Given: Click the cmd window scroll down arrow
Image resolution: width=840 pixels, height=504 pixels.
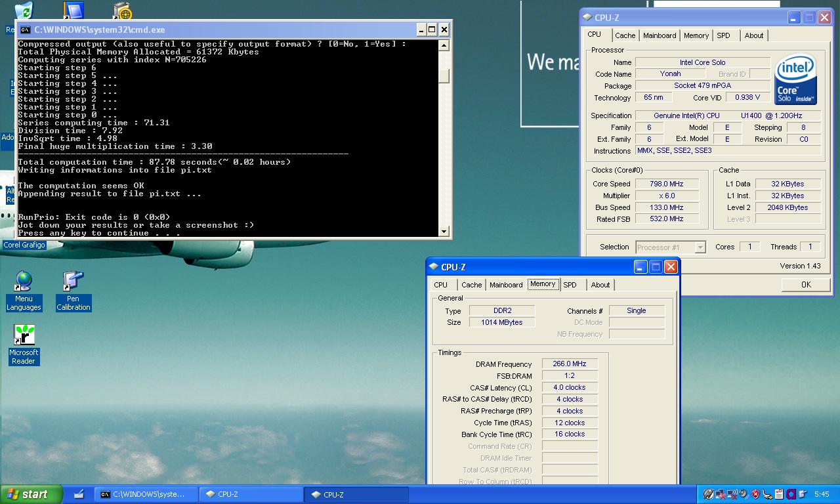Looking at the screenshot, I should click(444, 231).
